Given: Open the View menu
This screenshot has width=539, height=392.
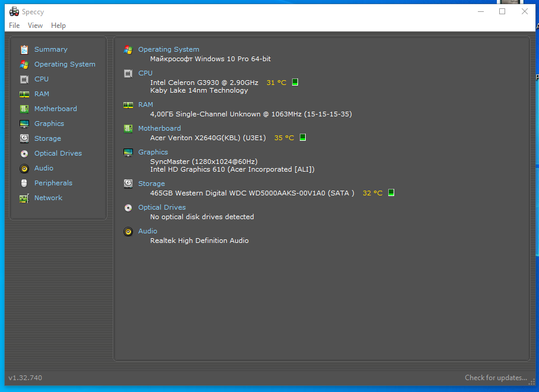Looking at the screenshot, I should click(36, 26).
